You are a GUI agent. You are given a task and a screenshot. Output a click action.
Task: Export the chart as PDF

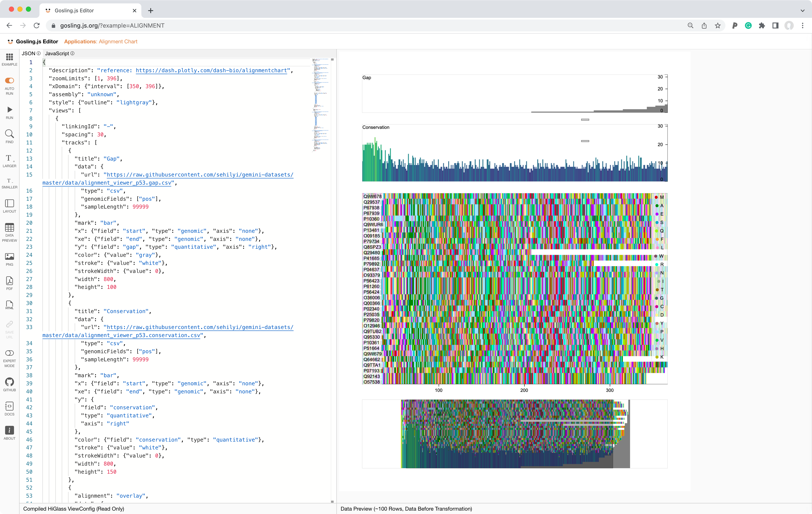pos(9,282)
